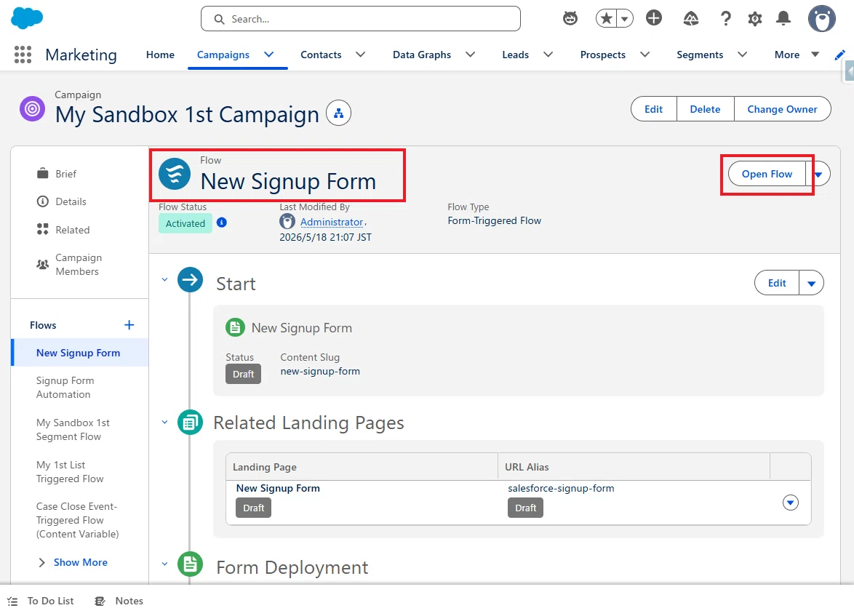Viewport: 854px width, 616px height.
Task: Open the user profile avatar
Action: coord(821,19)
